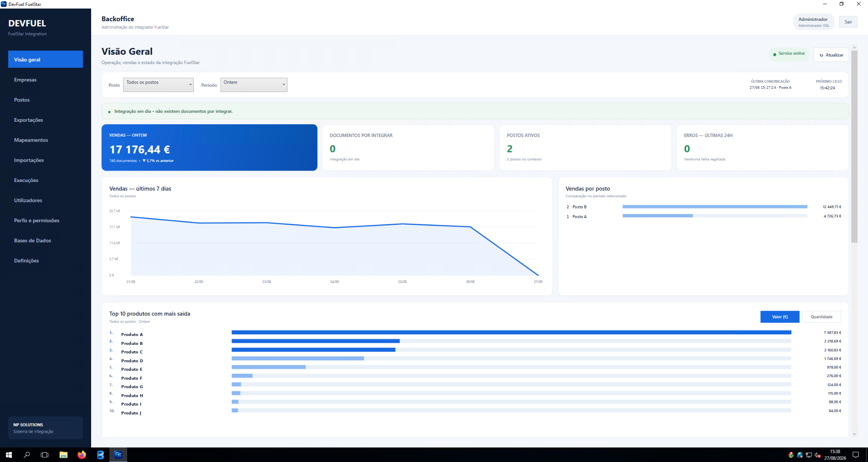Click the Administrador user badge
Screen dimensions: 868x462
coord(813,22)
